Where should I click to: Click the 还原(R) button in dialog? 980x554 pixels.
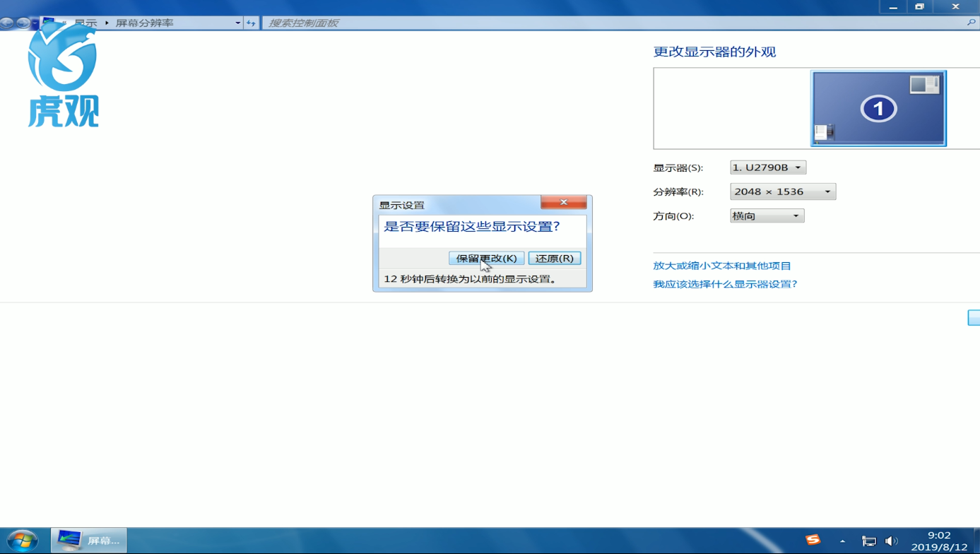[555, 258]
